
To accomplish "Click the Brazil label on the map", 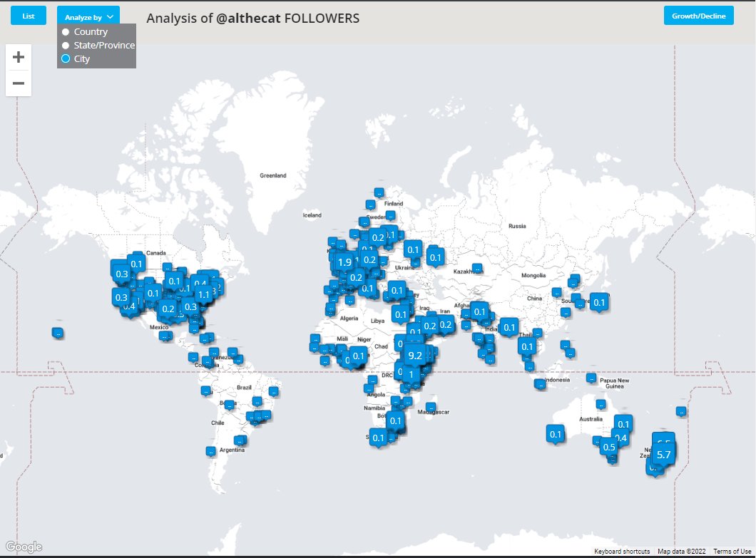I will (245, 388).
